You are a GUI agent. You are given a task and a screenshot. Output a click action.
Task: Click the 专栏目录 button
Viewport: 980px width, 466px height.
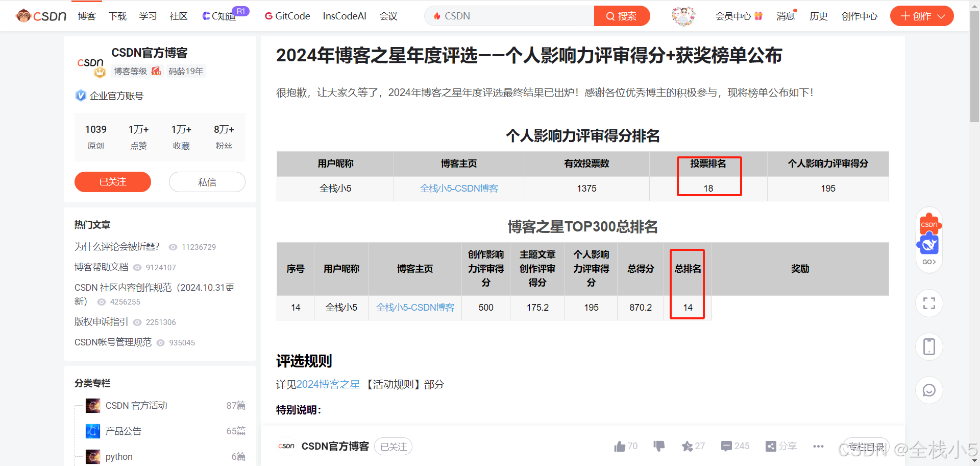pyautogui.click(x=866, y=447)
